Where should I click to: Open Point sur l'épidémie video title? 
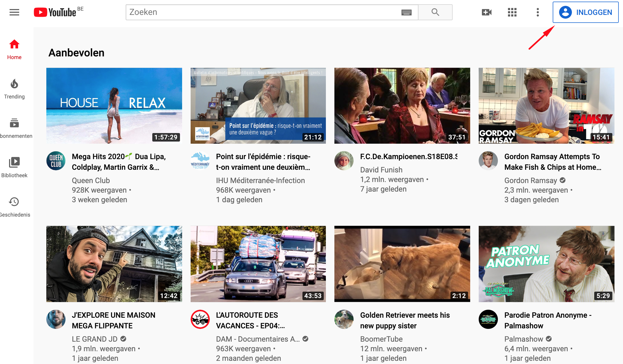(x=263, y=162)
